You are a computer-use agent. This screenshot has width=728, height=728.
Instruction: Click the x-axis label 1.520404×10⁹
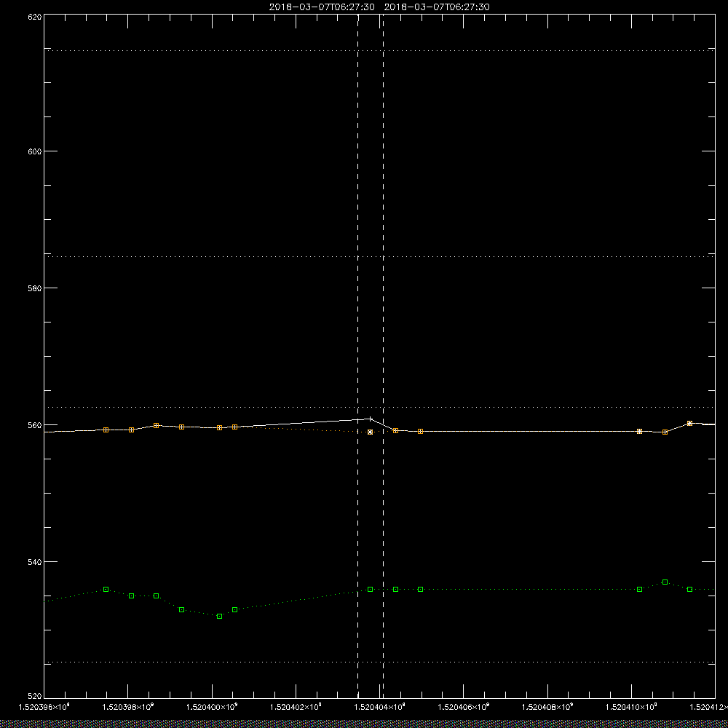380,707
